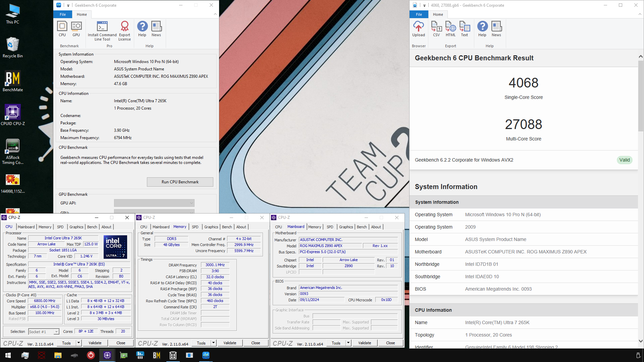644x362 pixels.
Task: Open News in left Geekbench window
Action: [x=156, y=29]
